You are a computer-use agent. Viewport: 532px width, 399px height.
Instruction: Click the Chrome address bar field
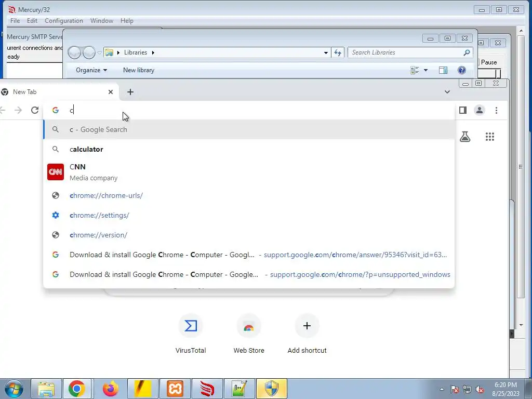click(x=249, y=110)
